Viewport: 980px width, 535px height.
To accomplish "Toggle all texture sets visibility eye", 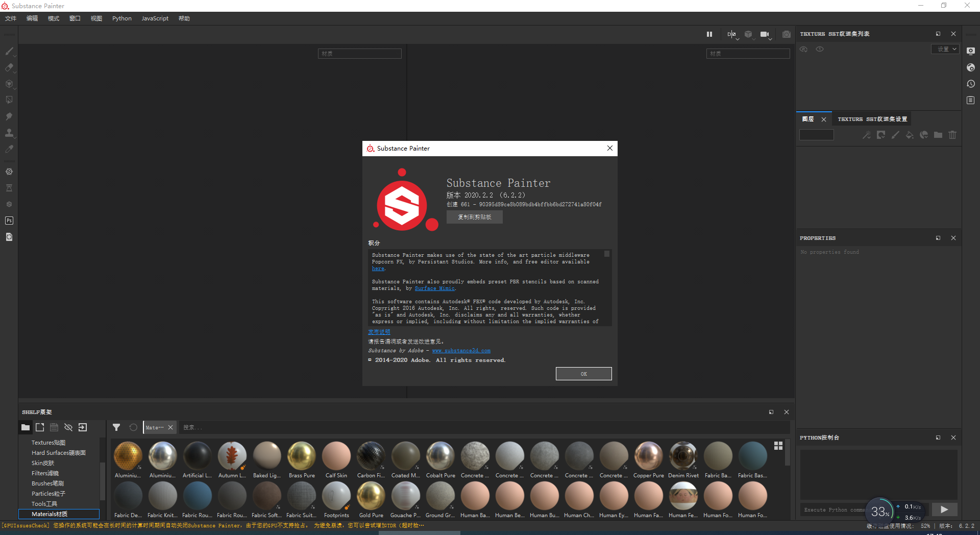I will 804,49.
